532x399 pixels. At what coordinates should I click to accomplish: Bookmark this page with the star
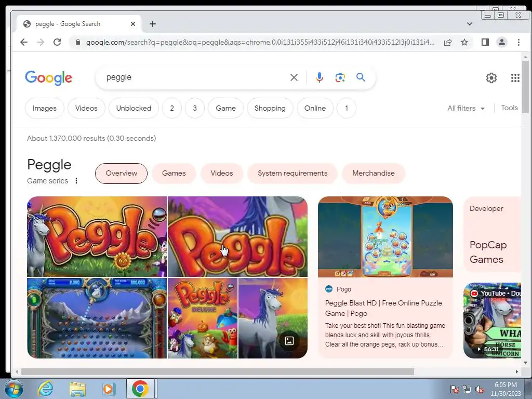(x=464, y=42)
